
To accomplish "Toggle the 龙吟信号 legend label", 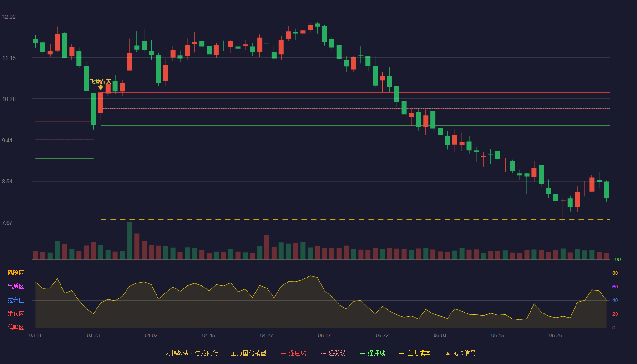I will tap(464, 353).
